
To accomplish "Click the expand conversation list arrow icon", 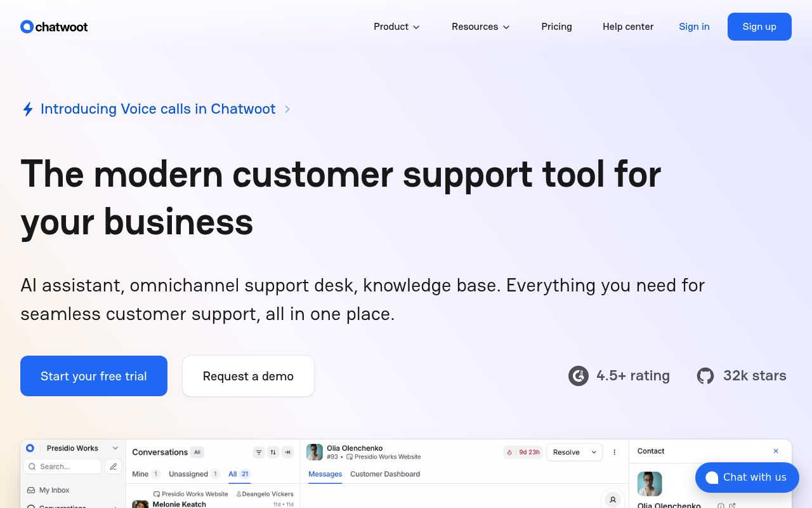I will [x=288, y=452].
